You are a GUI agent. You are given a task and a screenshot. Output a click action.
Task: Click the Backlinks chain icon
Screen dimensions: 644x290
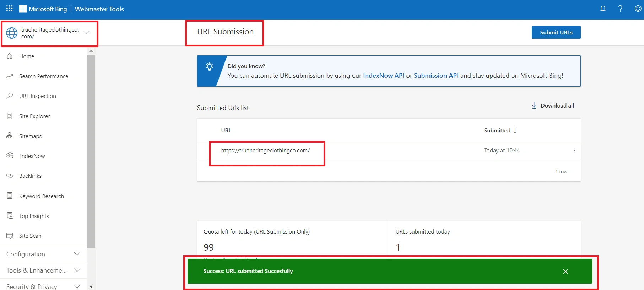tap(10, 176)
